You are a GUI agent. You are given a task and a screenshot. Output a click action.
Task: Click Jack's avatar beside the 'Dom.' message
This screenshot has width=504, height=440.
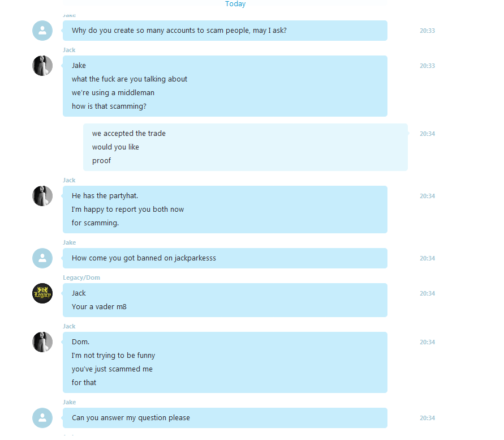42,342
